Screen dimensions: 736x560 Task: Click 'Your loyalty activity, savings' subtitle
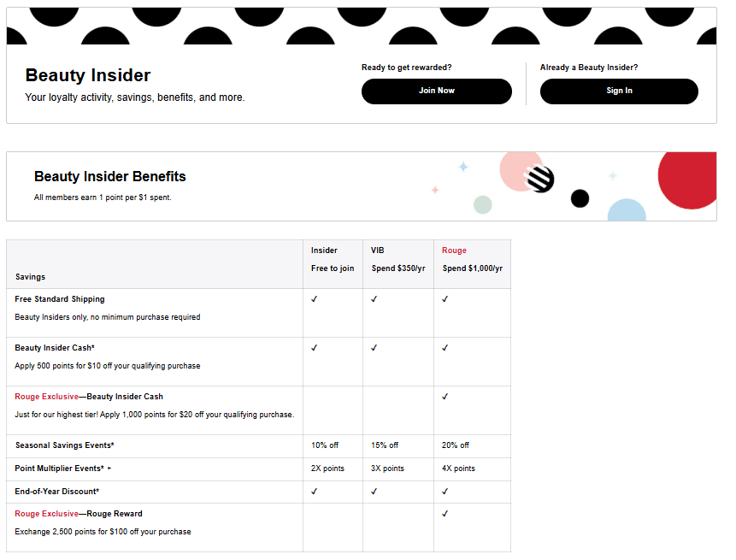(x=135, y=97)
